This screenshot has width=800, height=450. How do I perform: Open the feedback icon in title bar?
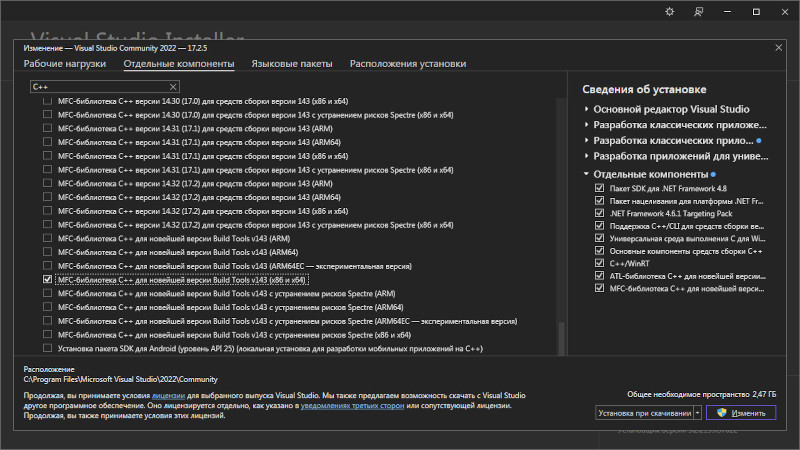(698, 12)
